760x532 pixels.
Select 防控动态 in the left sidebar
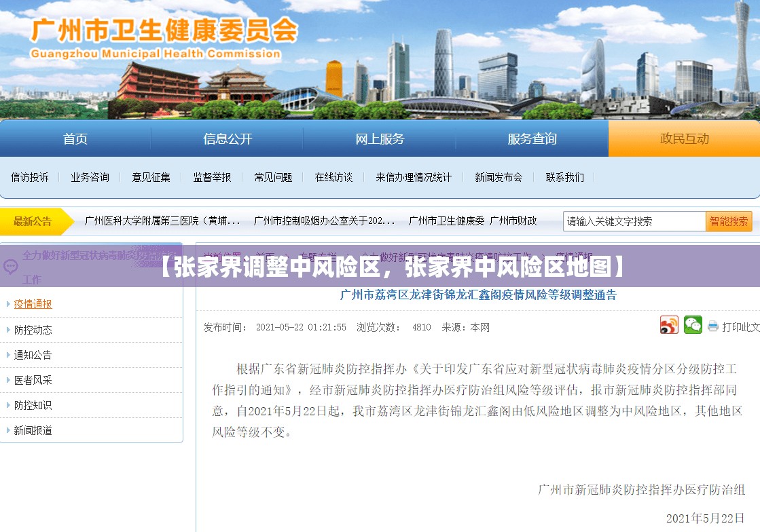33,330
